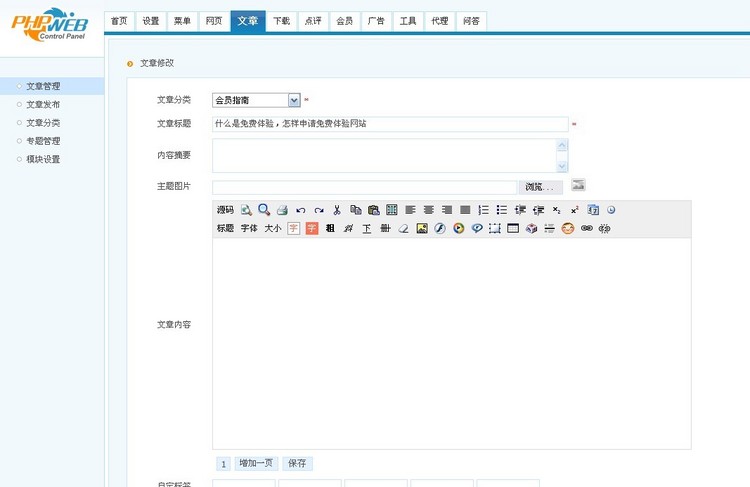
Task: Copy selection with the copy icon
Action: pos(355,210)
